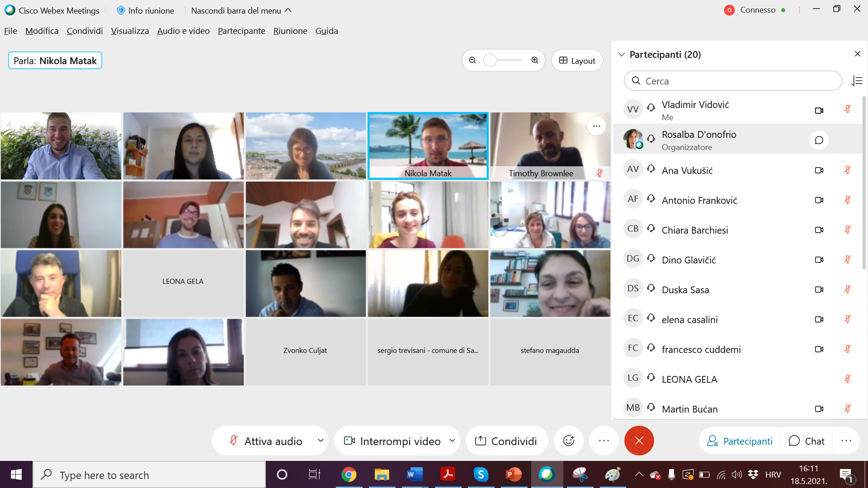Open the Partecipante menu
Viewport: 868px width, 488px height.
[x=241, y=31]
